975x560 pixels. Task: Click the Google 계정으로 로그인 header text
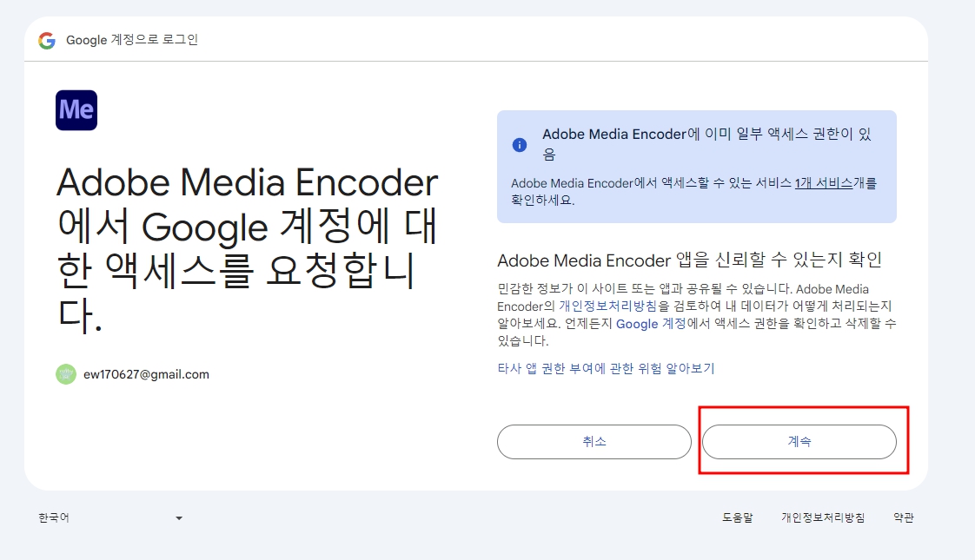tap(132, 40)
